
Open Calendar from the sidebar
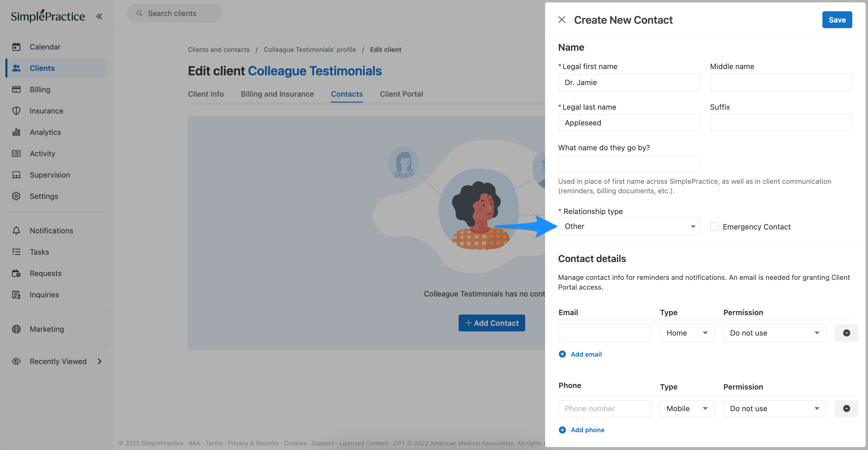click(45, 47)
